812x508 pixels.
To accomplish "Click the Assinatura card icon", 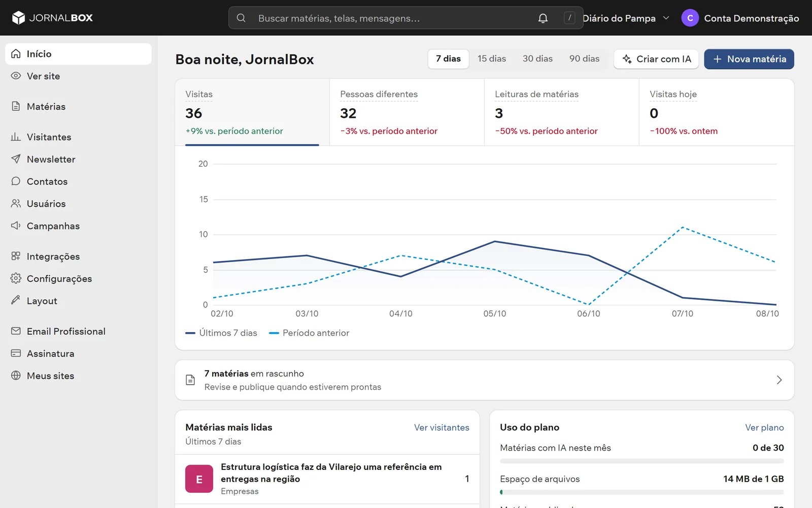I will tap(16, 353).
